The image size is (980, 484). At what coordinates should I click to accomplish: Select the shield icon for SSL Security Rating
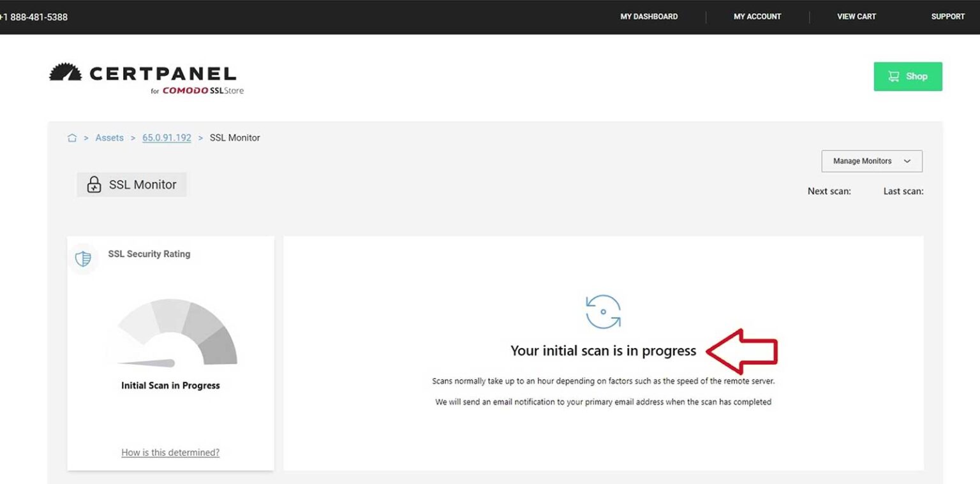point(84,258)
